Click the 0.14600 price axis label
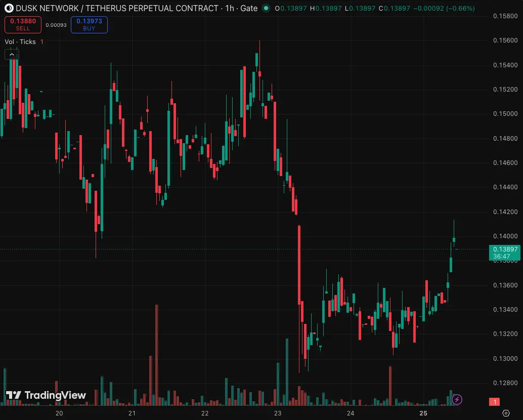 505,163
